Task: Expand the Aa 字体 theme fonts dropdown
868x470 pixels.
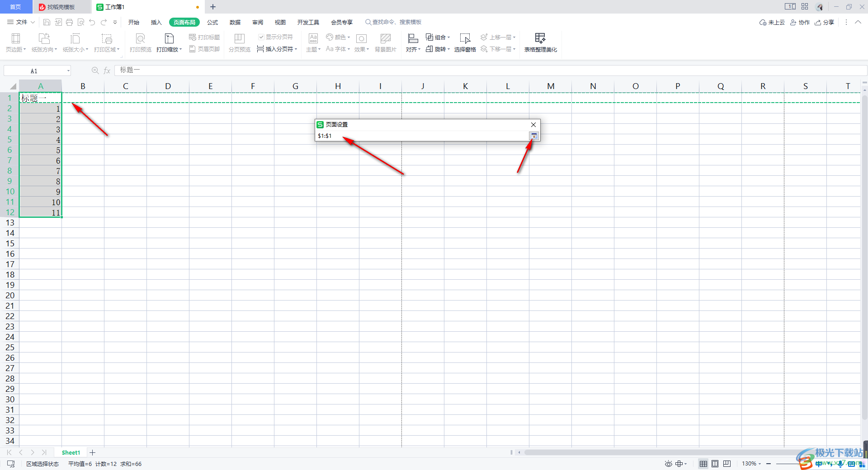Action: 349,49
